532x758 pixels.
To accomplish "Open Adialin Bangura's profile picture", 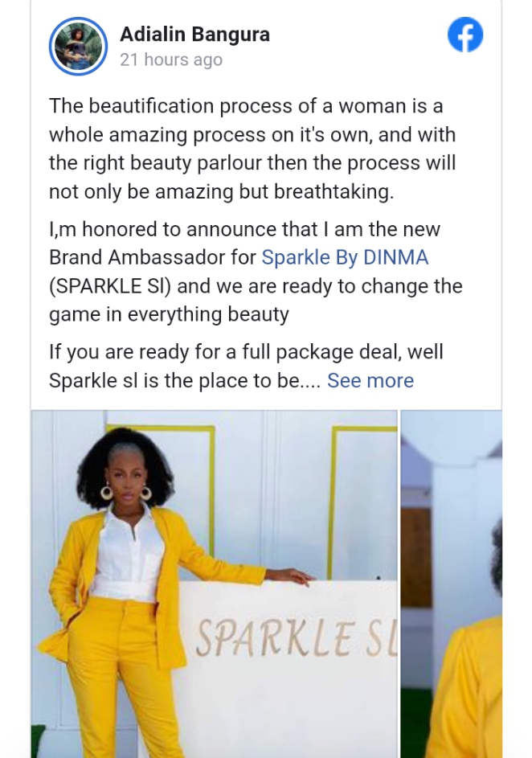I will tap(78, 46).
